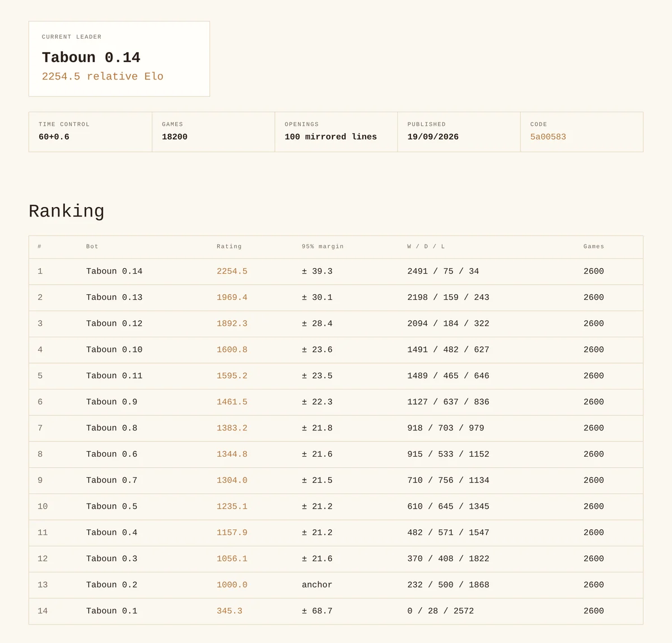Click the rating "1461.5"
This screenshot has height=643, width=672.
click(x=232, y=402)
